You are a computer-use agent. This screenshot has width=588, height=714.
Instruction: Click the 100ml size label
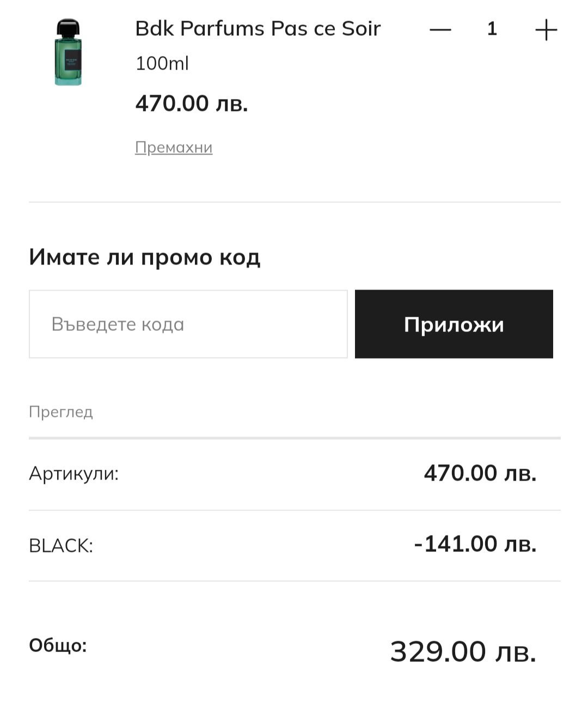[x=162, y=64]
